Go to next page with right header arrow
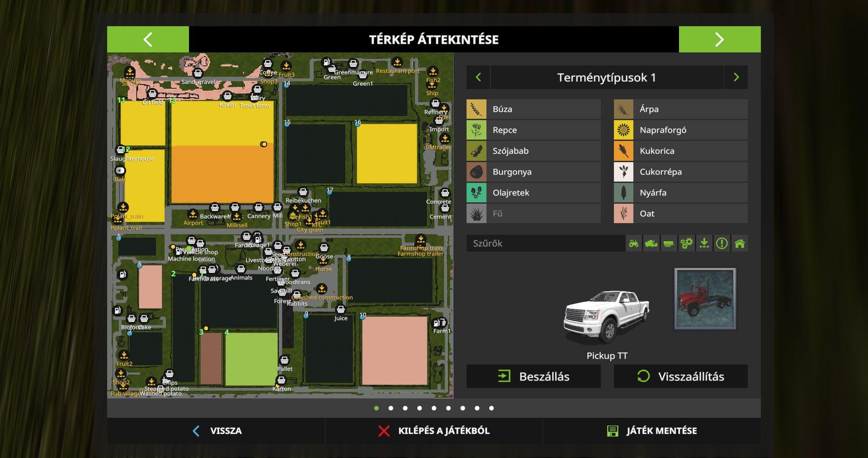 pos(719,39)
